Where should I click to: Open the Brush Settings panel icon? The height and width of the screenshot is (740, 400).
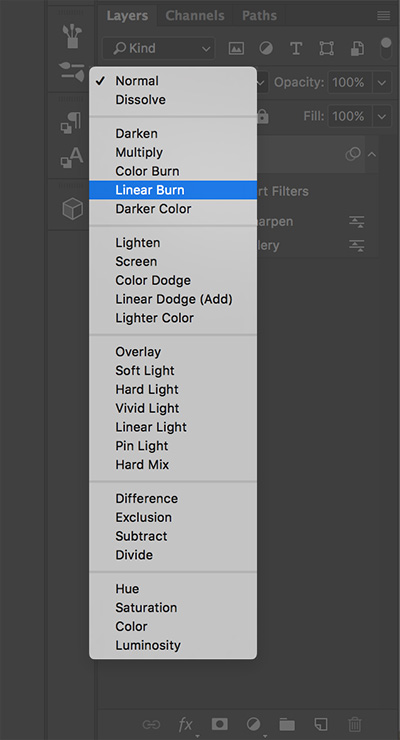(72, 71)
